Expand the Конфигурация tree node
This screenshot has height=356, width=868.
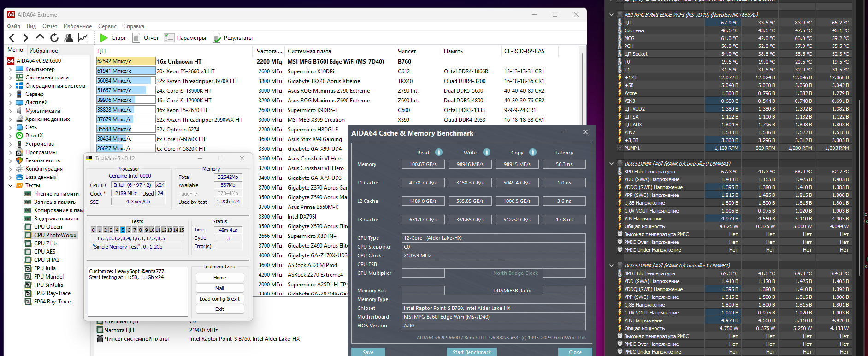[11, 169]
